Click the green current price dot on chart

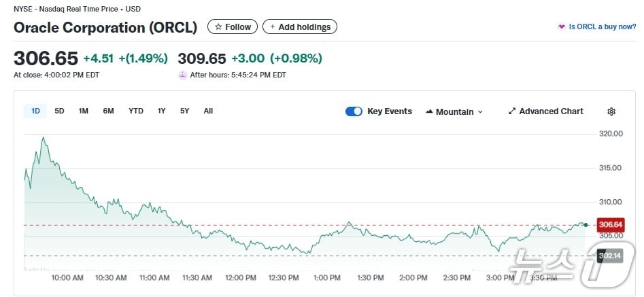(586, 224)
